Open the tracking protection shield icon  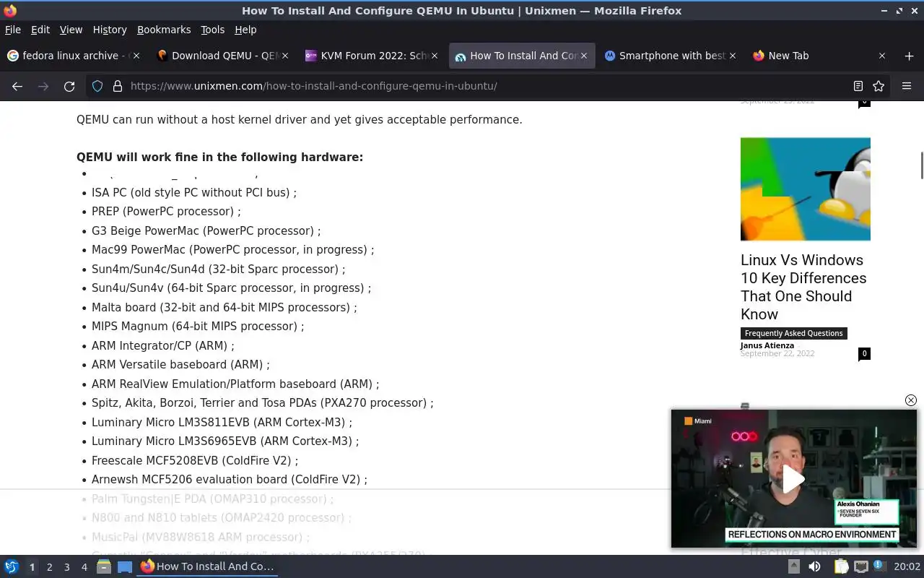tap(97, 86)
